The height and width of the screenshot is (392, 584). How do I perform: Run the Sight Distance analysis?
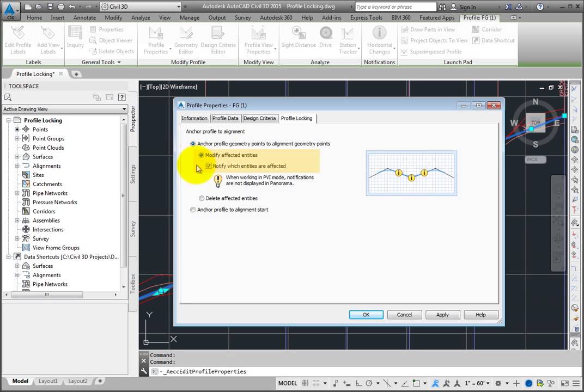click(x=299, y=37)
